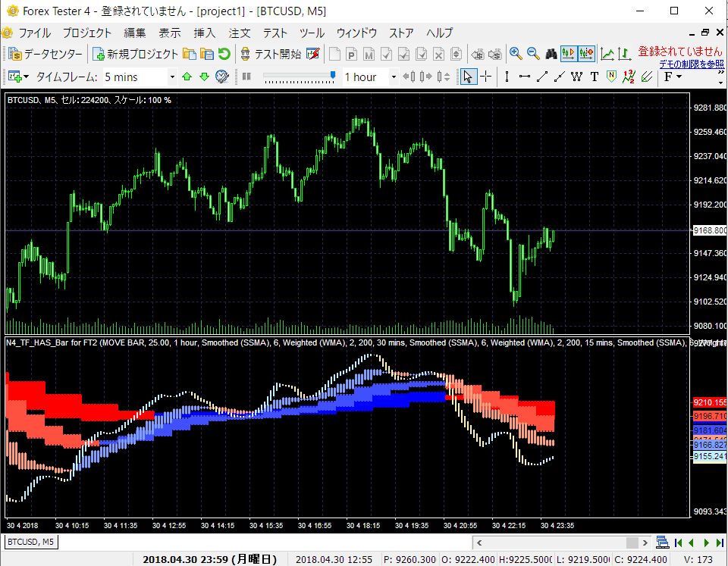Create a 新規プロジェクト (new project)
The width and height of the screenshot is (728, 566).
136,54
